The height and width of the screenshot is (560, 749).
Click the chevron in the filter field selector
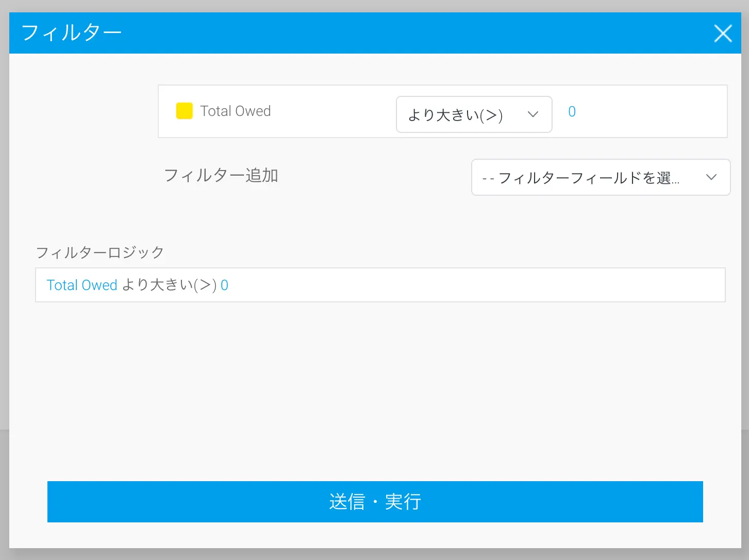[x=711, y=177]
